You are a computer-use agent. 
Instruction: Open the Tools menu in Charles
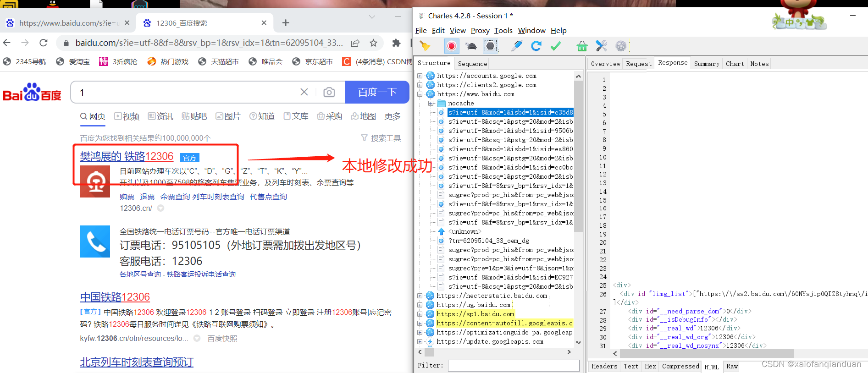[x=503, y=31]
